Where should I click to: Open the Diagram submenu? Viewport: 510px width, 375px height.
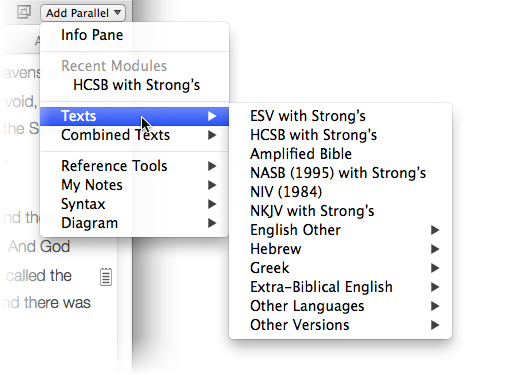click(x=134, y=223)
